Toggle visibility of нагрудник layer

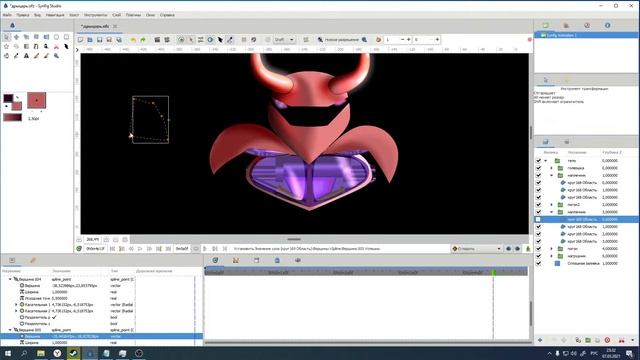click(538, 256)
